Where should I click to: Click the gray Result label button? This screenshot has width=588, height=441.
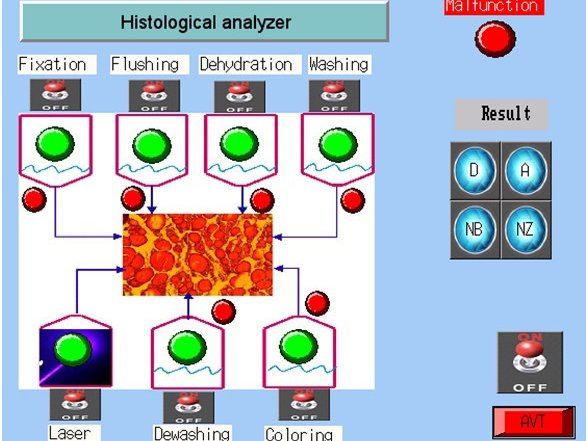(501, 114)
